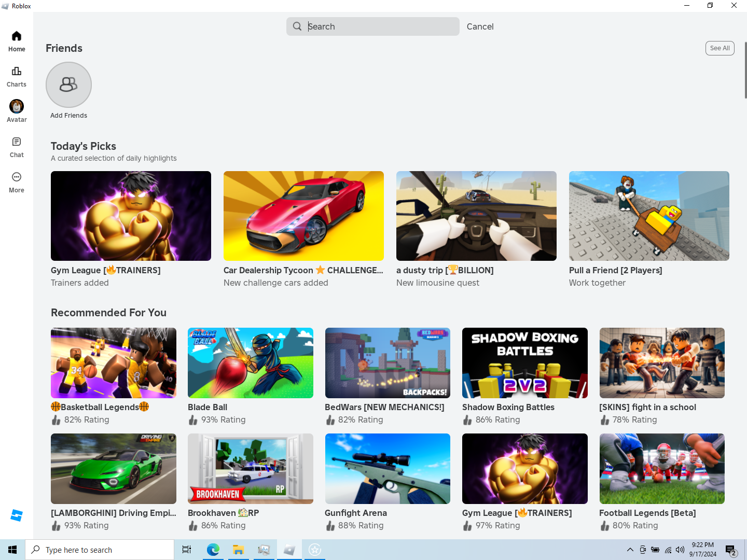
Task: Click See All friends button
Action: coord(720,48)
